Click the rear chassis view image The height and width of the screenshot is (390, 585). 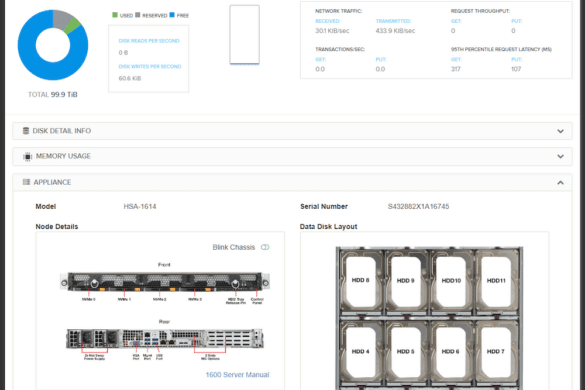pos(165,338)
